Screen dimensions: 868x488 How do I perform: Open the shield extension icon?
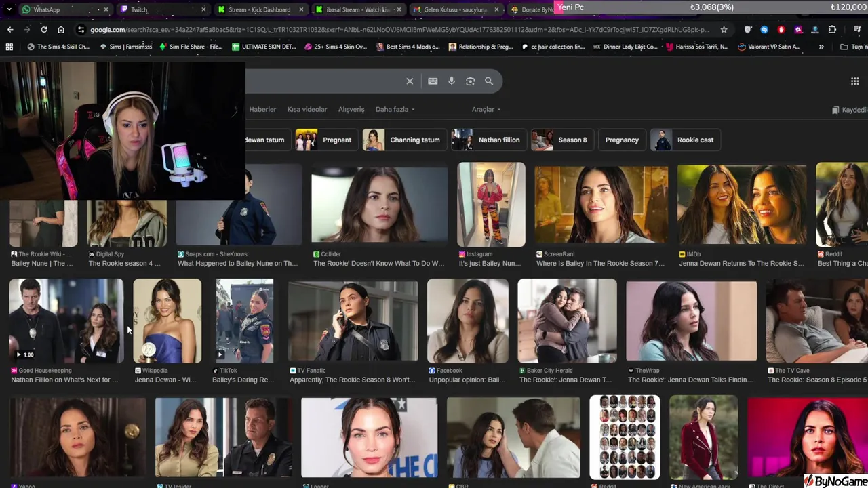tap(748, 30)
